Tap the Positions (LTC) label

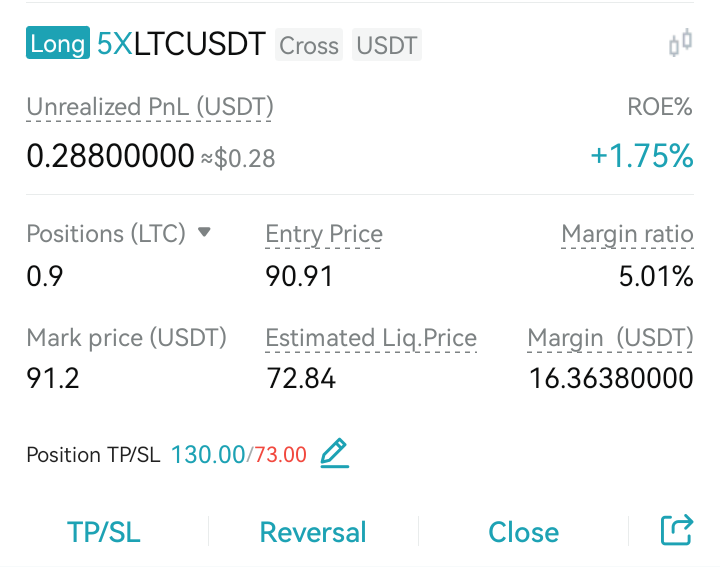click(106, 234)
